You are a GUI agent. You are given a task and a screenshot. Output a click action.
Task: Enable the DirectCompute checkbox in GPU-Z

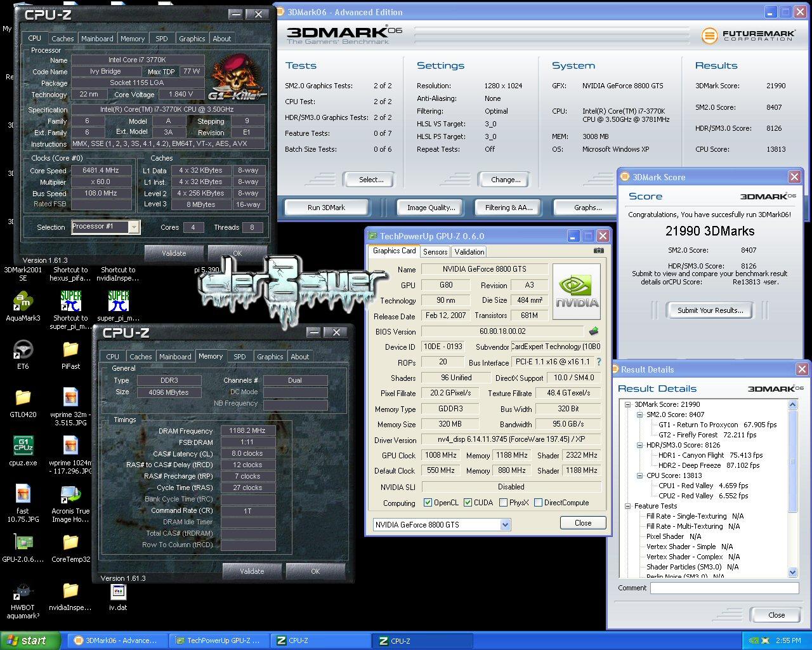pyautogui.click(x=538, y=503)
